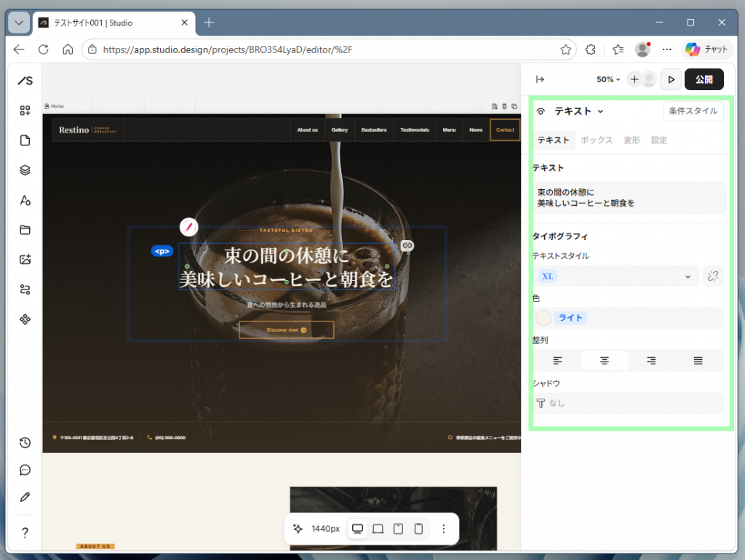Click the Testimonials nav item
This screenshot has width=745, height=560.
click(x=414, y=129)
